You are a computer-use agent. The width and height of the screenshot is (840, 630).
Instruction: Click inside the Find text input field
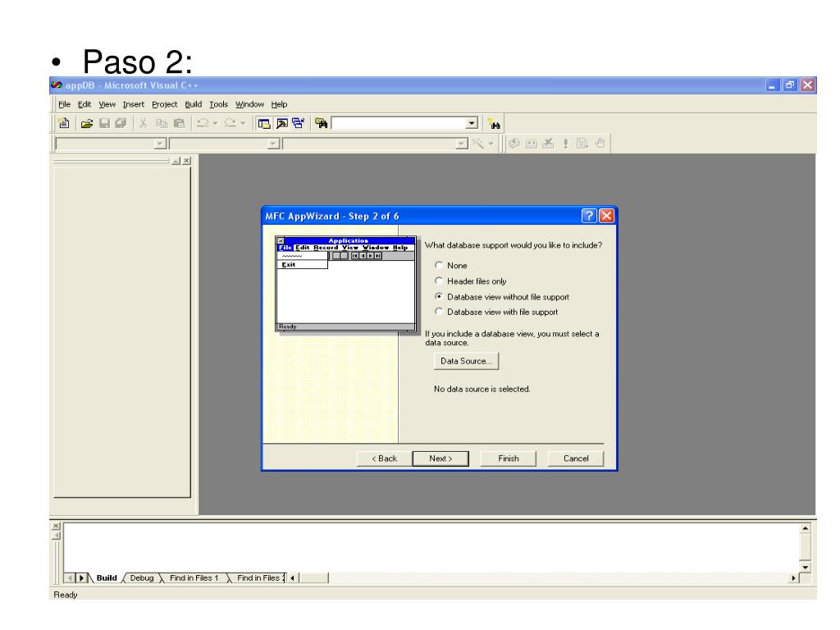point(399,123)
